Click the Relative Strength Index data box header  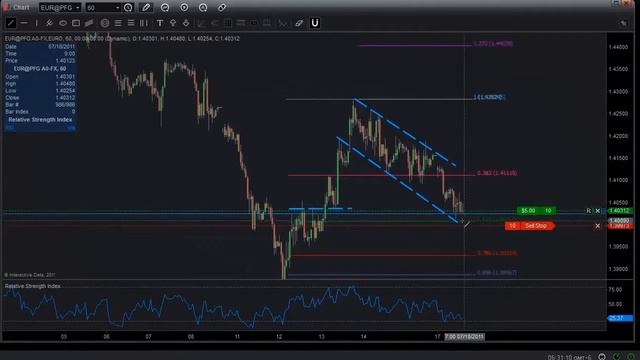40,120
